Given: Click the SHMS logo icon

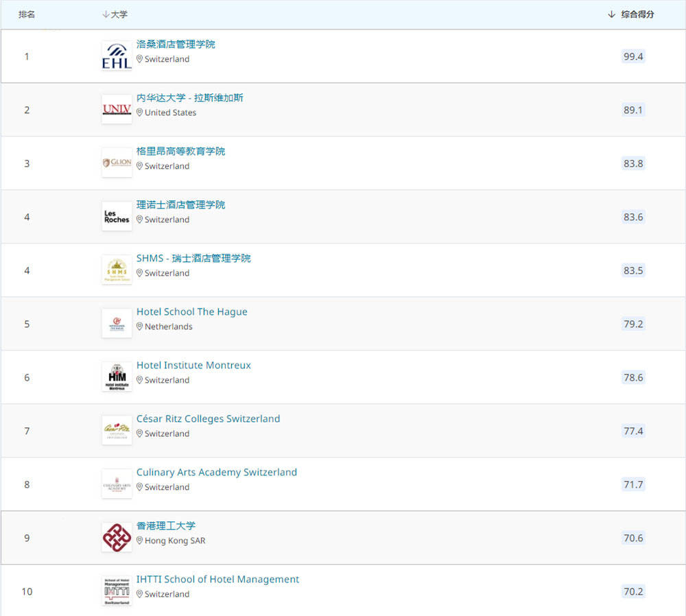Looking at the screenshot, I should click(117, 270).
